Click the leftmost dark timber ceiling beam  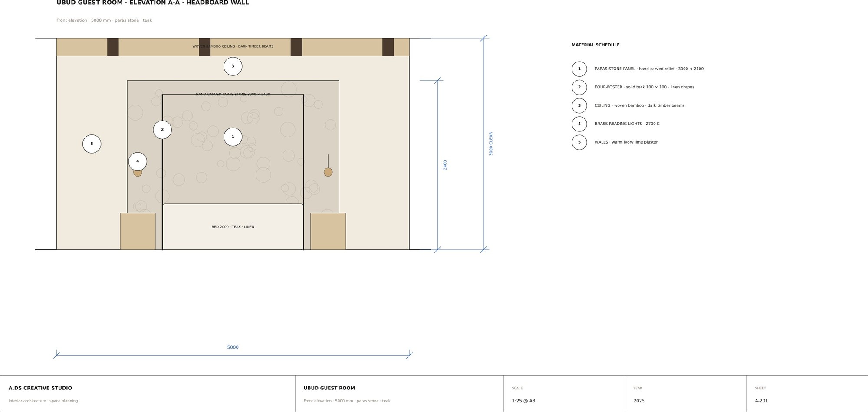pos(113,47)
